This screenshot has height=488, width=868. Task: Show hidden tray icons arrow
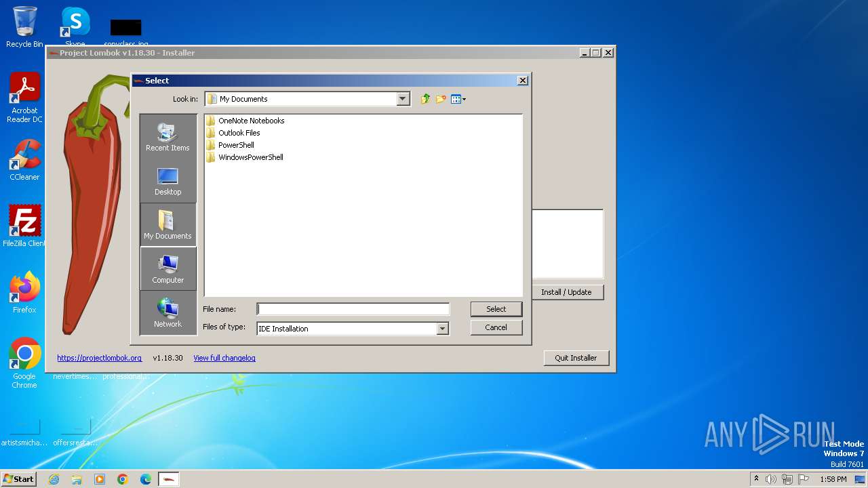pyautogui.click(x=756, y=479)
